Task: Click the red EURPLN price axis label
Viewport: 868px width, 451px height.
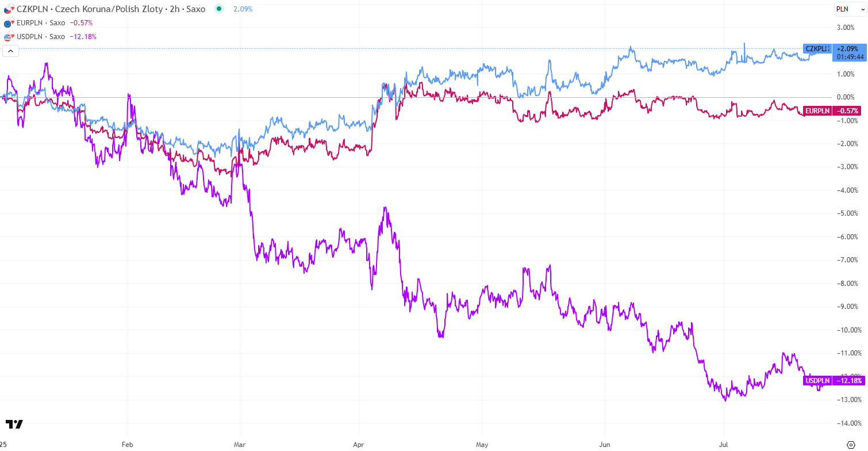Action: click(817, 110)
